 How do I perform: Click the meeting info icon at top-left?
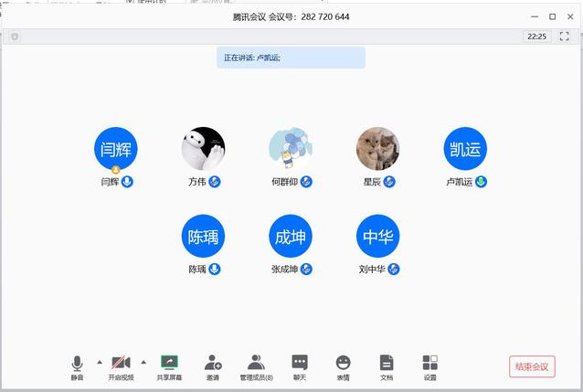point(15,37)
